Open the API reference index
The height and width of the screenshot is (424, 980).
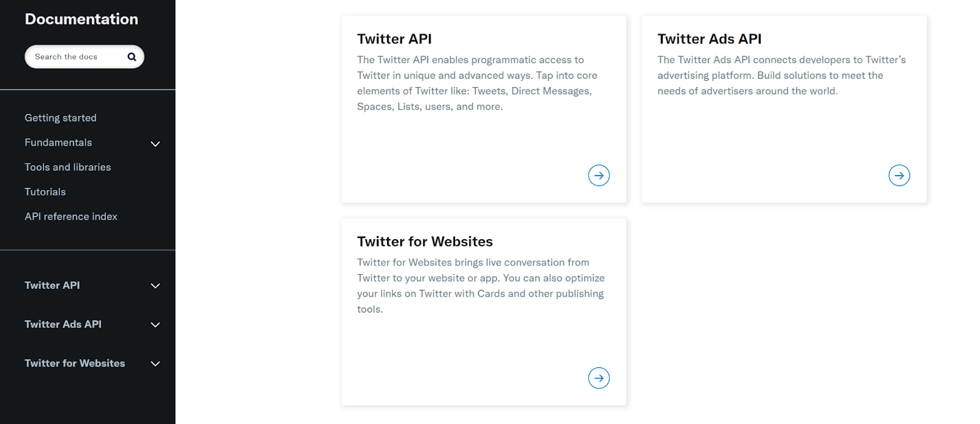click(x=70, y=216)
